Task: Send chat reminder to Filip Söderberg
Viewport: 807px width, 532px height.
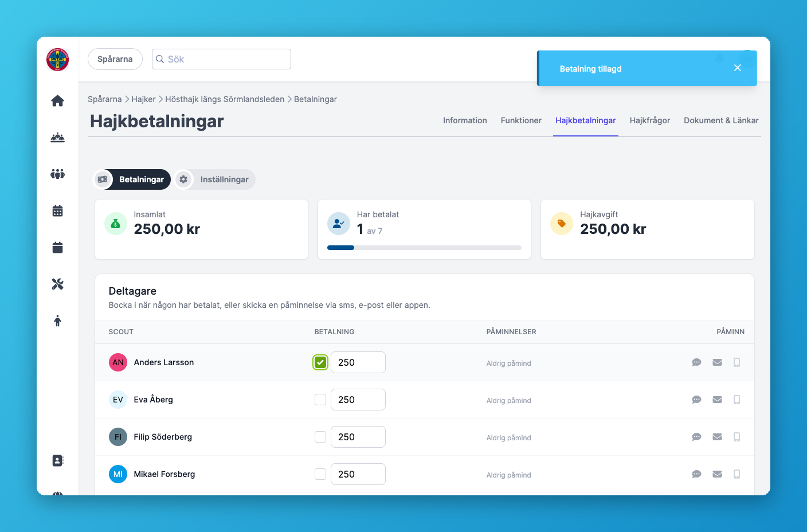Action: click(696, 437)
